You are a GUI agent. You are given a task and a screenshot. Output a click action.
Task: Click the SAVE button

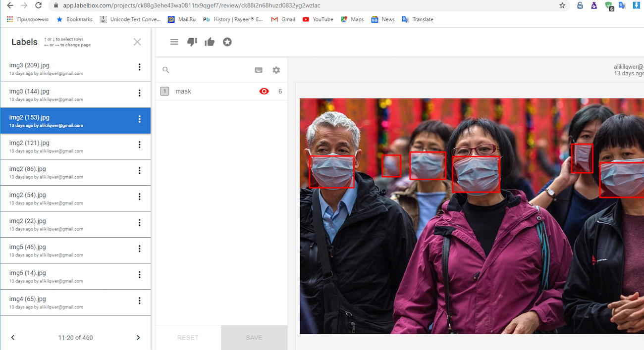[x=254, y=338]
